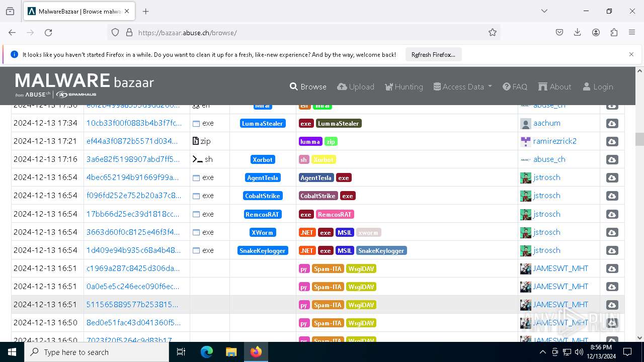The width and height of the screenshot is (644, 362).
Task: Launch Microsoft Edge from taskbar
Action: point(207,352)
